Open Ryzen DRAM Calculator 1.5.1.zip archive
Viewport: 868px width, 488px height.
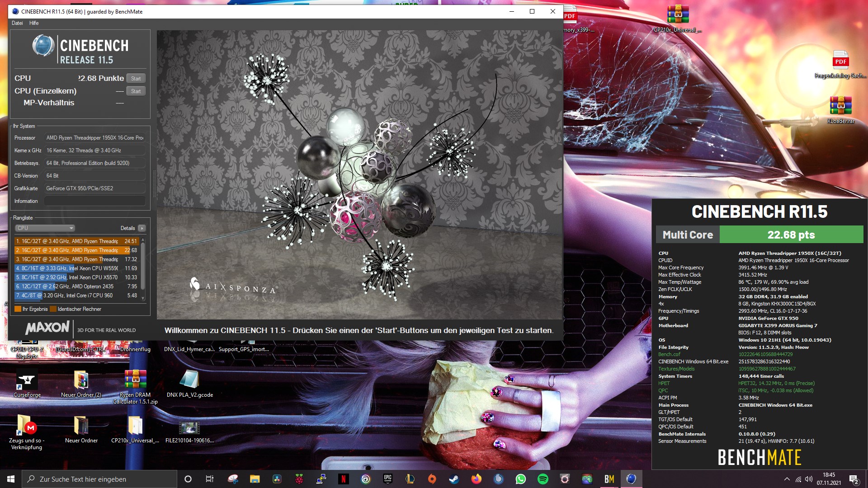click(135, 387)
